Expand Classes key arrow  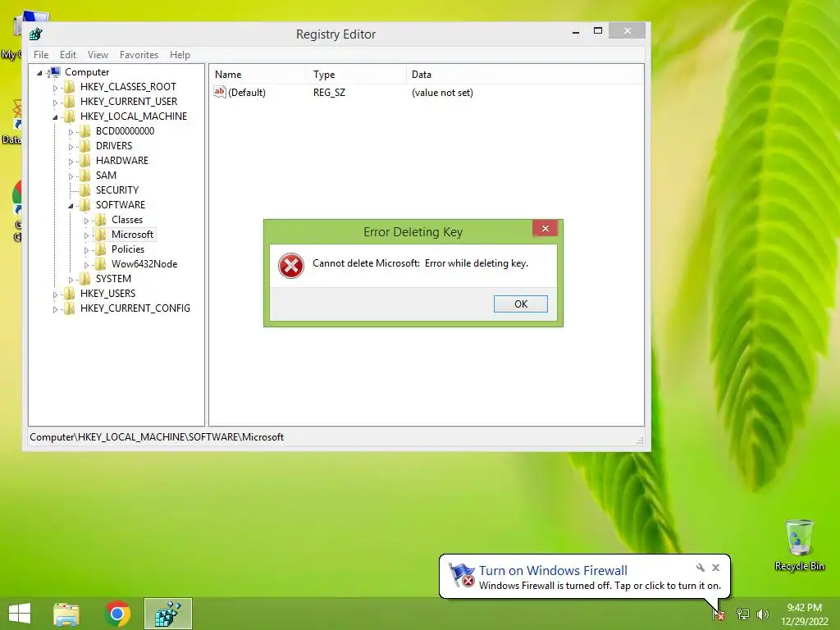[85, 221]
